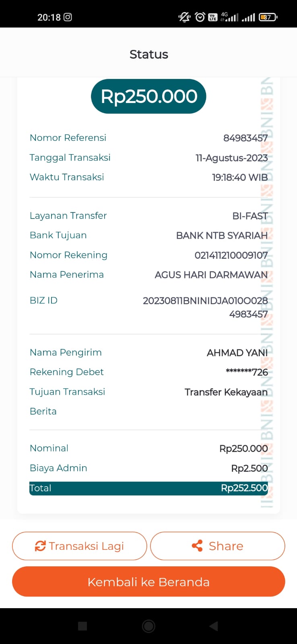Tap the Share button label

(226, 546)
